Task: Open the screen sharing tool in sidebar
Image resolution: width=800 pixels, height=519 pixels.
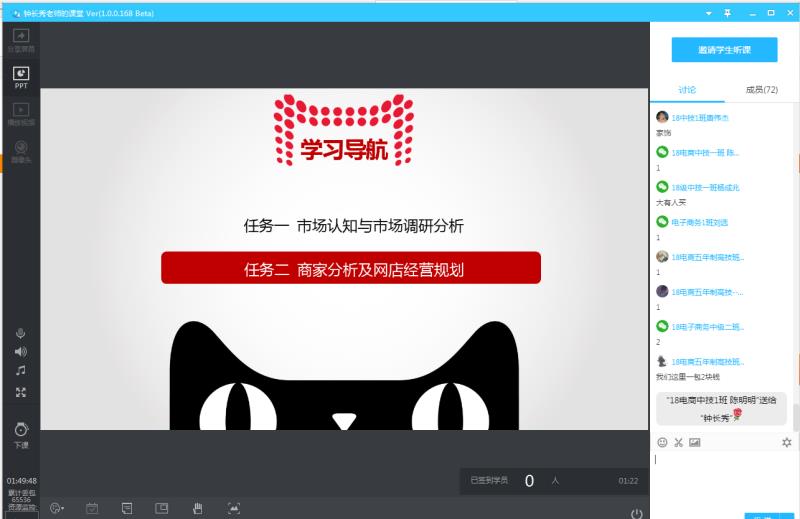Action: click(x=21, y=40)
